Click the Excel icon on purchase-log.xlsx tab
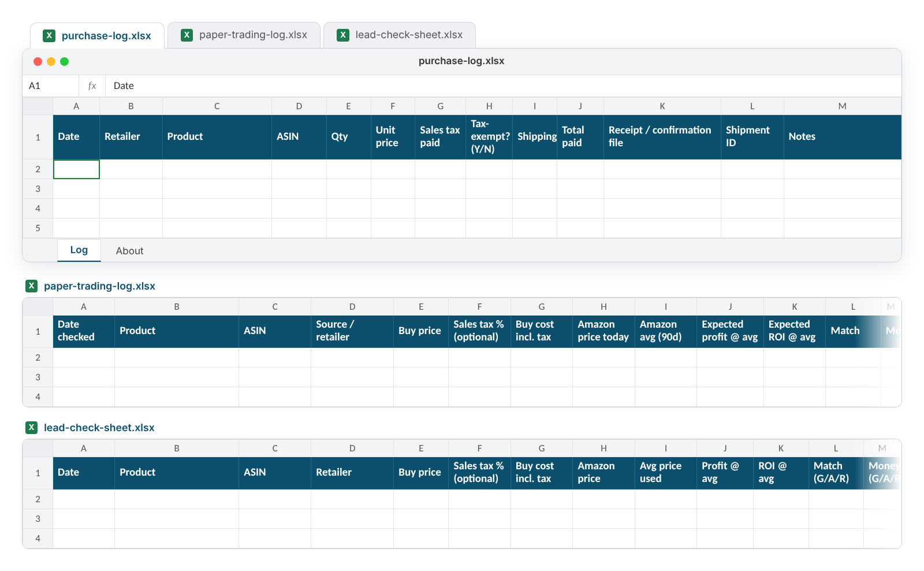The image size is (924, 571). [49, 36]
